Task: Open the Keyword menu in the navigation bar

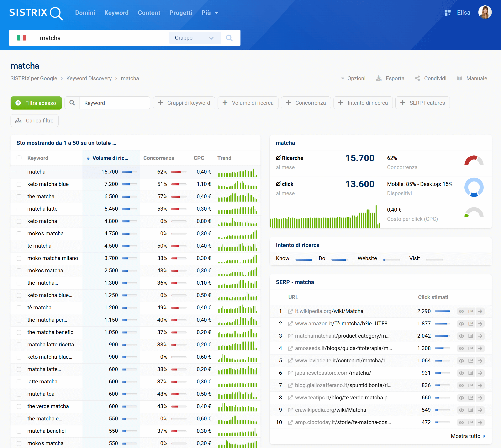Action: pos(116,13)
